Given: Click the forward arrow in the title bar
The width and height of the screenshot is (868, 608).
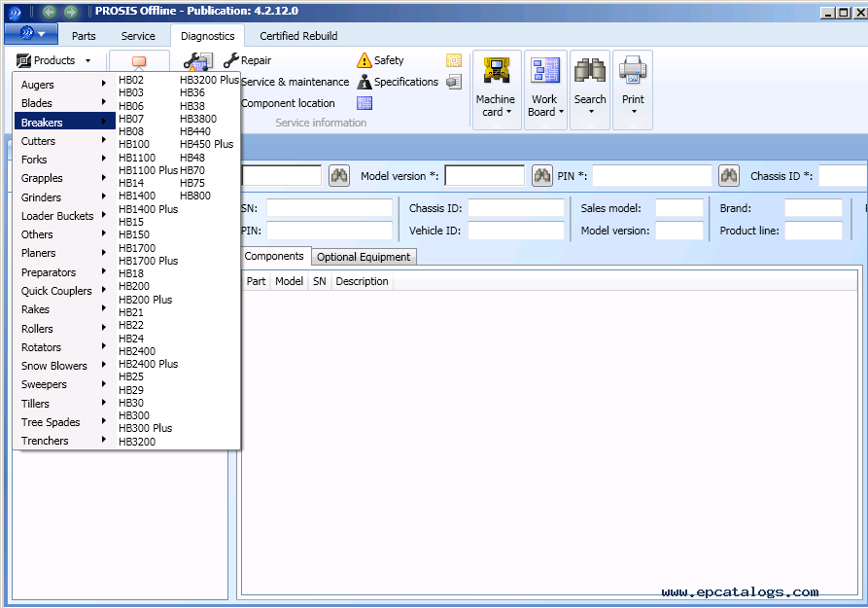Looking at the screenshot, I should 70,11.
